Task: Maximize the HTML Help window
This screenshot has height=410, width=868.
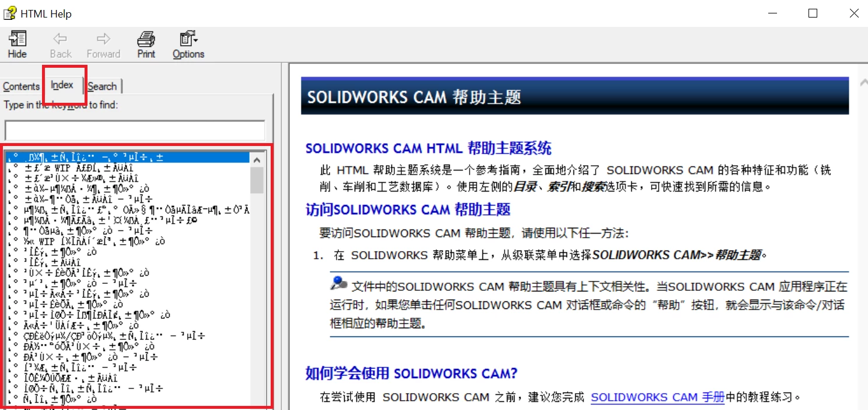Action: point(813,13)
